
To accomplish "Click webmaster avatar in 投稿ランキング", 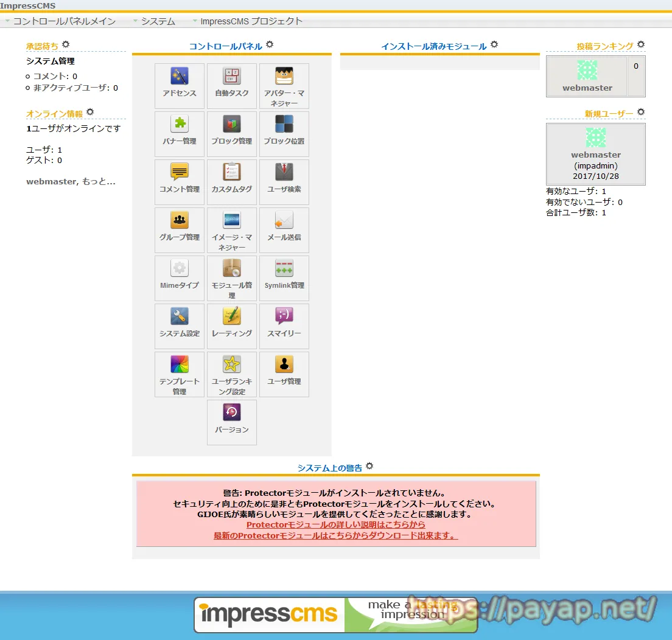I will [587, 70].
